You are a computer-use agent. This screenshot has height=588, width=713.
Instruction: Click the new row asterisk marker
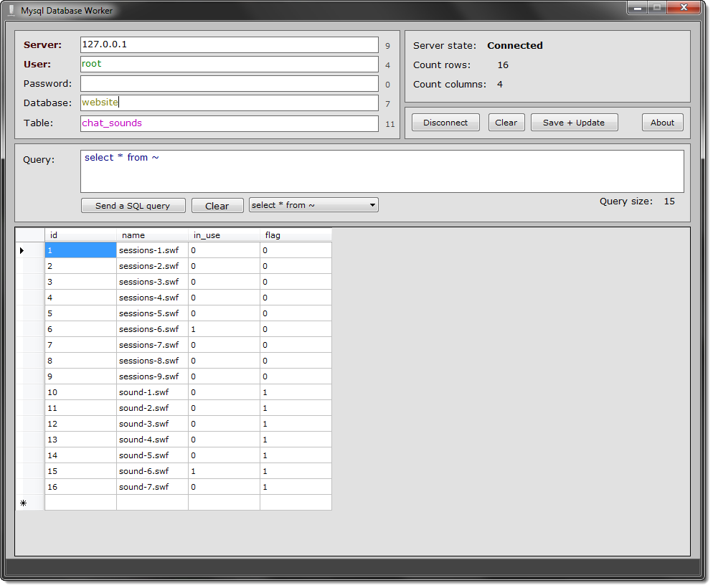click(x=23, y=503)
